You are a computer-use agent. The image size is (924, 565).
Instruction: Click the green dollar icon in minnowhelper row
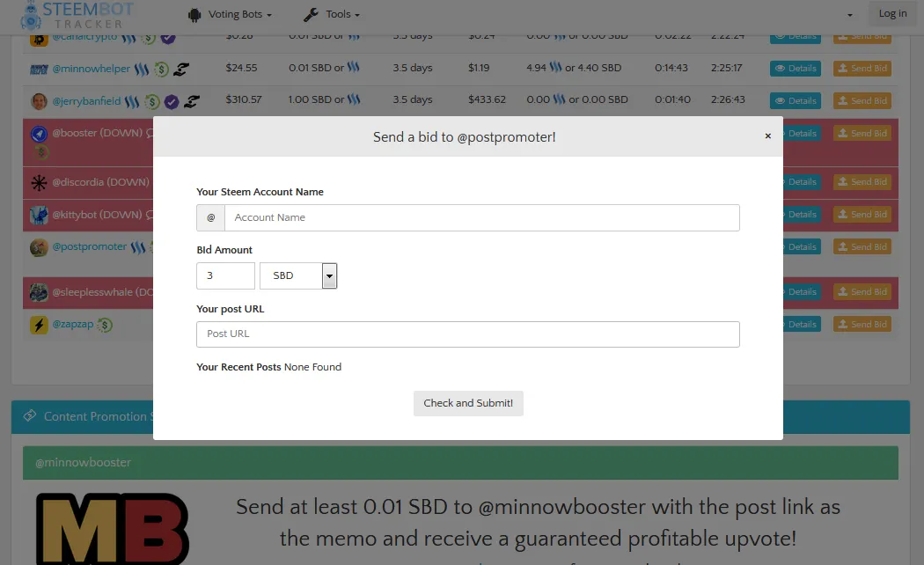point(161,70)
